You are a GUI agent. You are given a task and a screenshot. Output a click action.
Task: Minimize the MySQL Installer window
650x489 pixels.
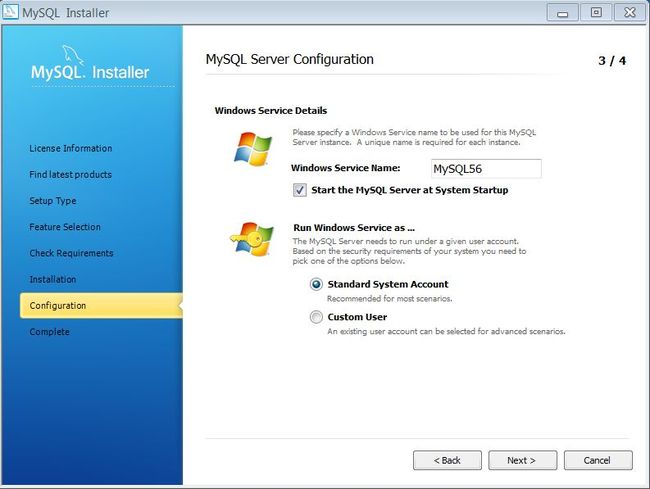click(563, 13)
